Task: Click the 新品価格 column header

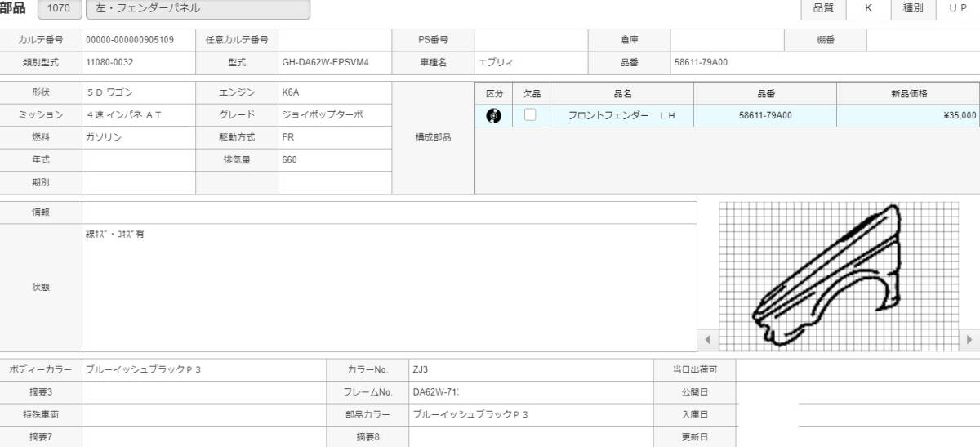Action: click(908, 94)
